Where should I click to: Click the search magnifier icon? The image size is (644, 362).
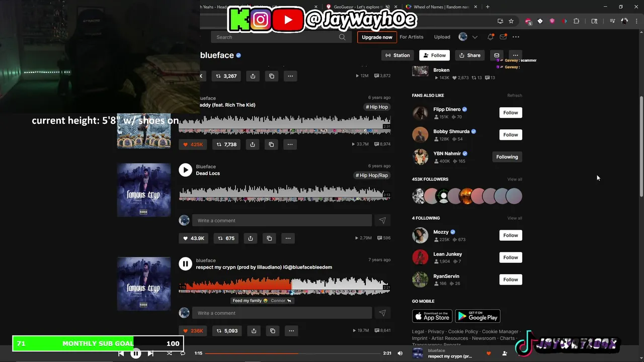pyautogui.click(x=342, y=37)
